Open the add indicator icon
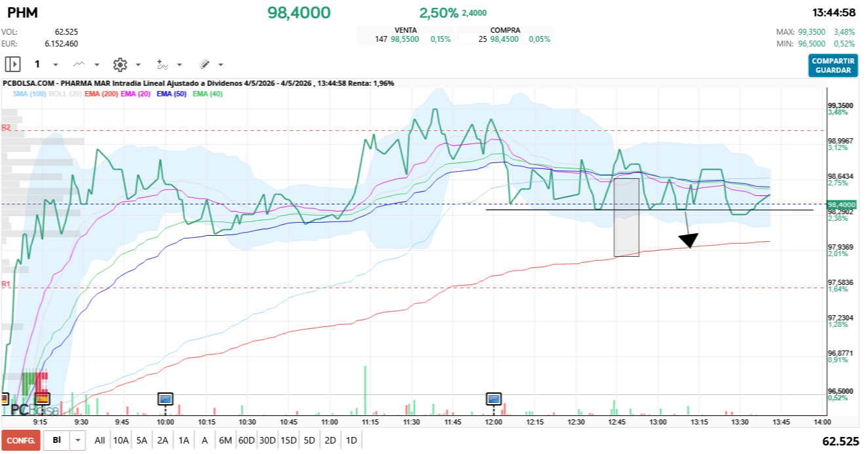Image resolution: width=868 pixels, height=454 pixels. (162, 64)
